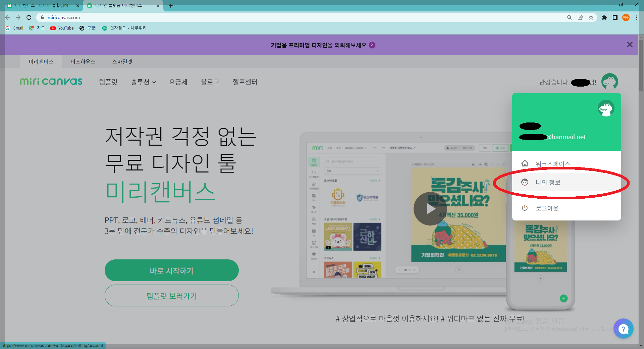Click 템플릿 보러가기 button

[x=172, y=296]
